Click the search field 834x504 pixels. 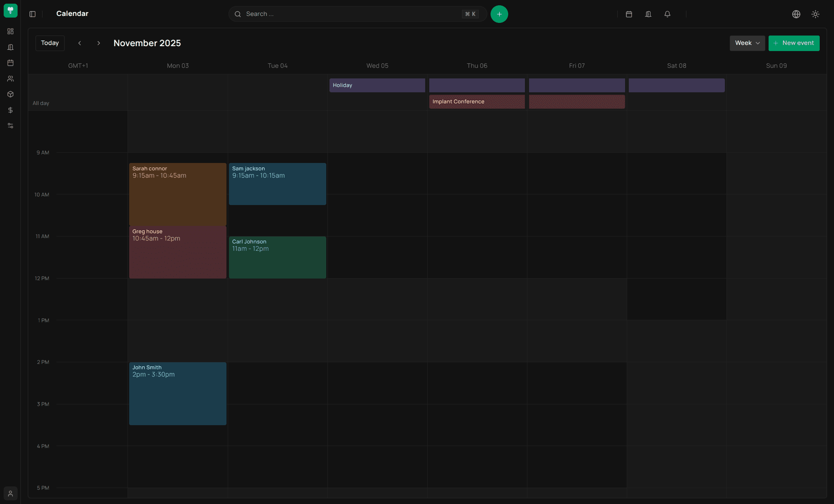pos(356,14)
